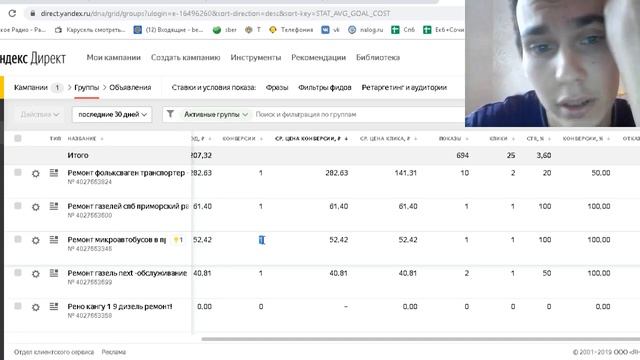Click the horizontal table scrollbar
This screenshot has width=640, height=360.
point(420,339)
